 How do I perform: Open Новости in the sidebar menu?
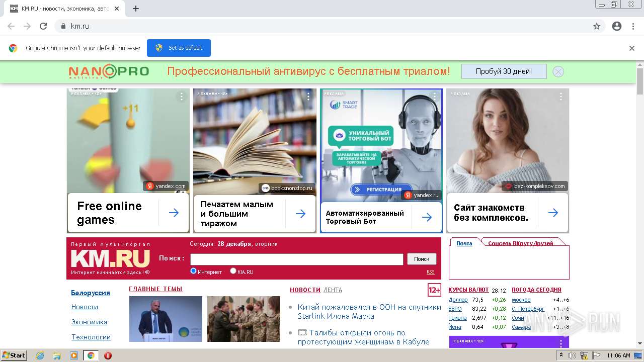pos(85,307)
